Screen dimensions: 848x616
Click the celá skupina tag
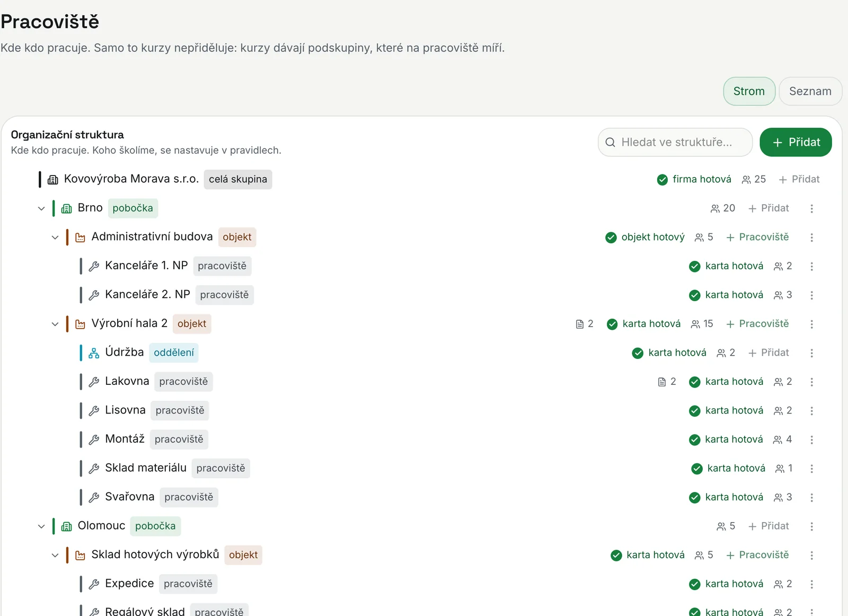238,179
